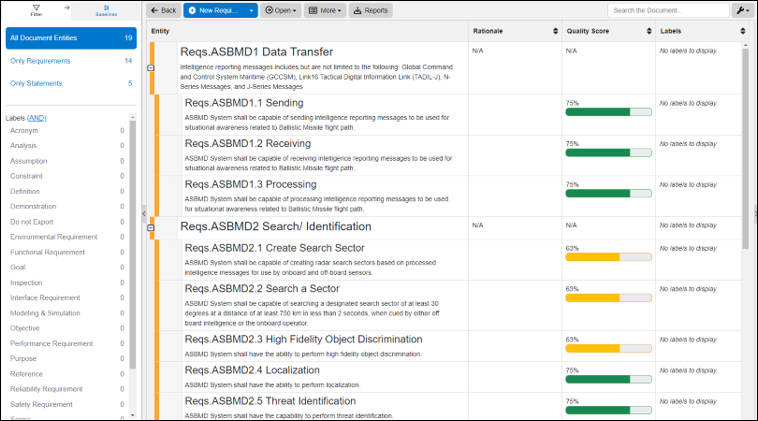
Task: Collapse the Reqs.ASBMD1 Data Transfer section
Action: point(151,68)
